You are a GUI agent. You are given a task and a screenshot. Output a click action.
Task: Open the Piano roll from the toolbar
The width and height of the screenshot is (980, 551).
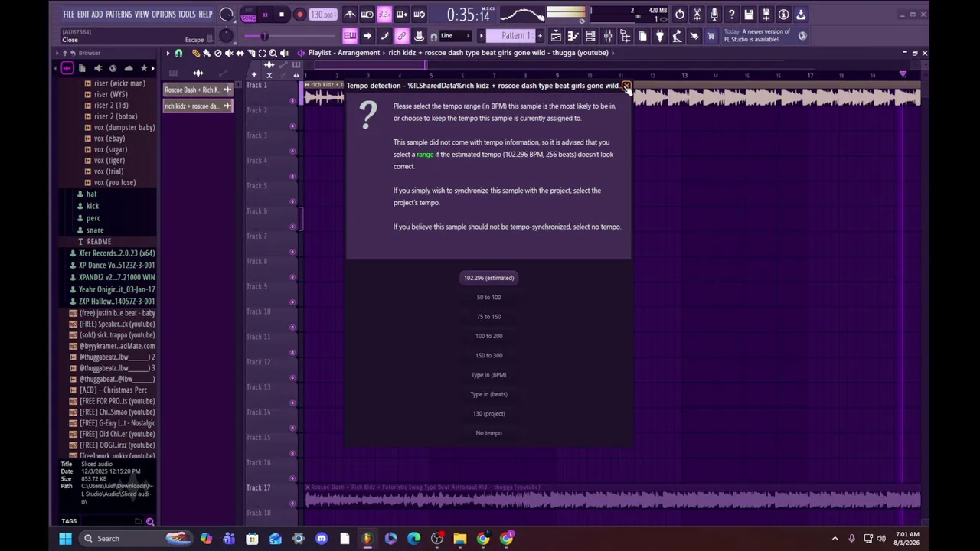point(573,36)
